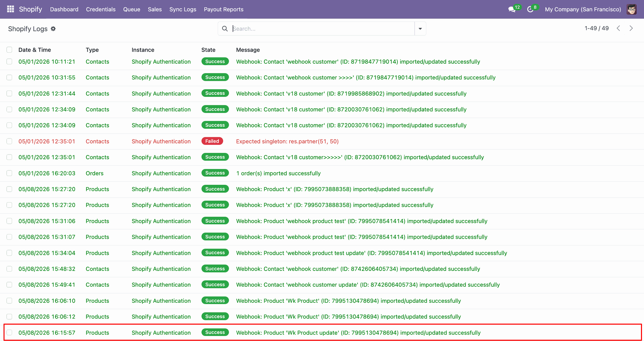Sort by the Instance column header
This screenshot has height=341, width=644.
point(143,50)
